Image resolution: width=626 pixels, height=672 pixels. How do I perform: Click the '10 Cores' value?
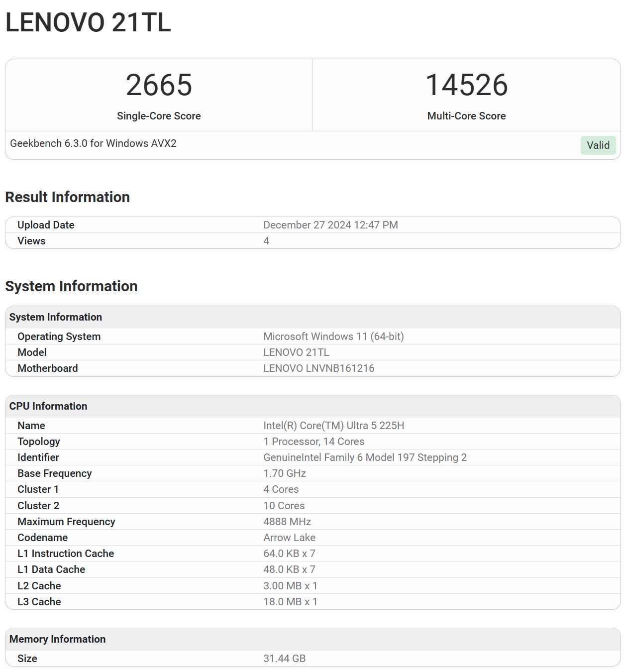[284, 506]
